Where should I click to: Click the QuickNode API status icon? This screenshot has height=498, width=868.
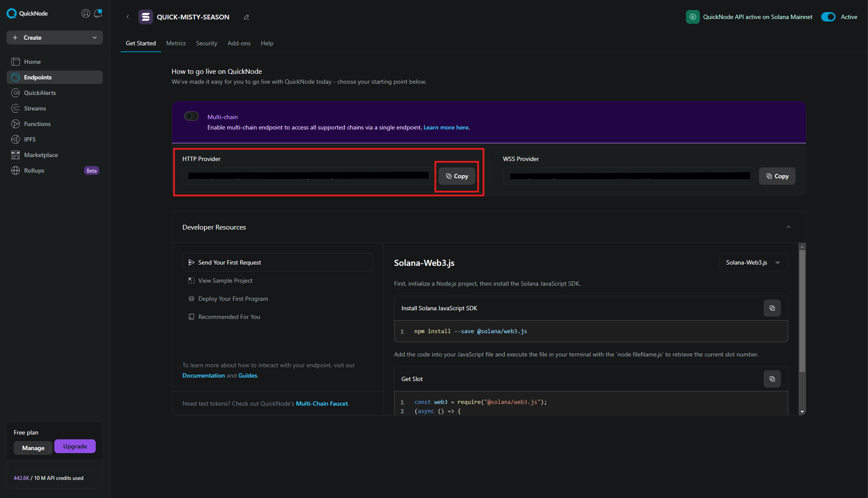[x=693, y=17]
